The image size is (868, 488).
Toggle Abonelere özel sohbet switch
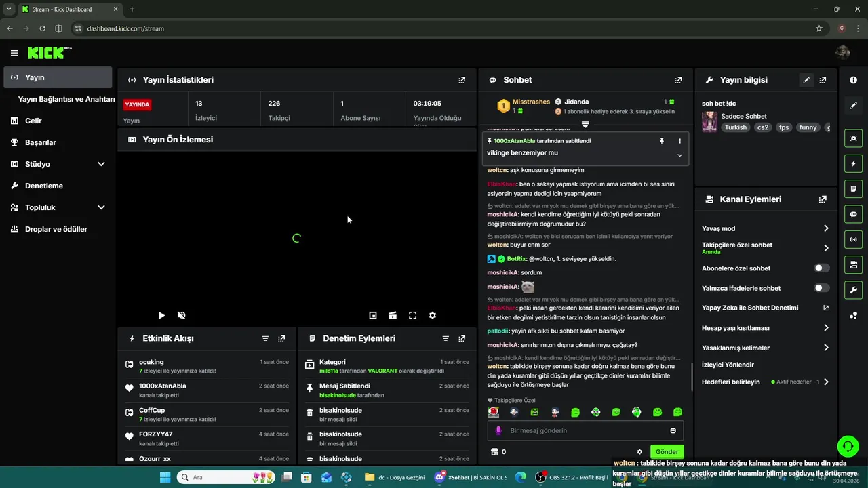821,268
